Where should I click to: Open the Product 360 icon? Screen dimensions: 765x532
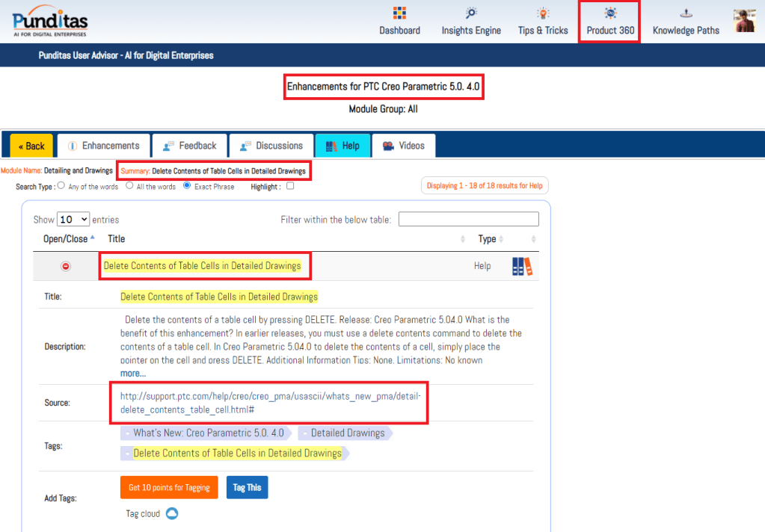pyautogui.click(x=610, y=13)
